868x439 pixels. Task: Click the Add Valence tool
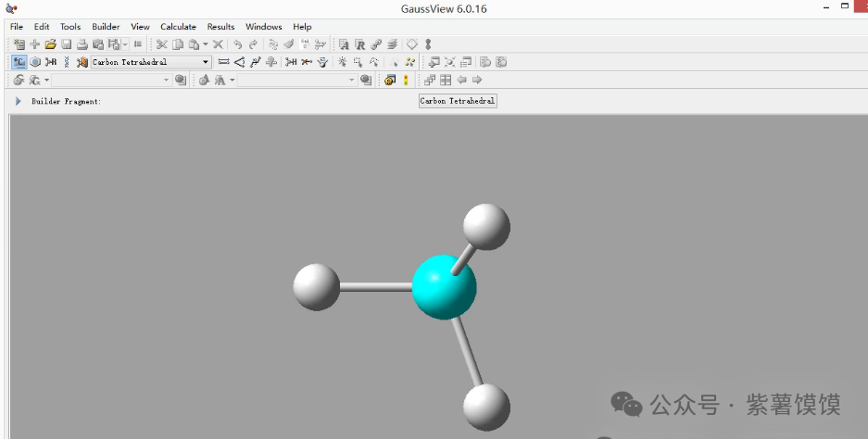coord(291,62)
